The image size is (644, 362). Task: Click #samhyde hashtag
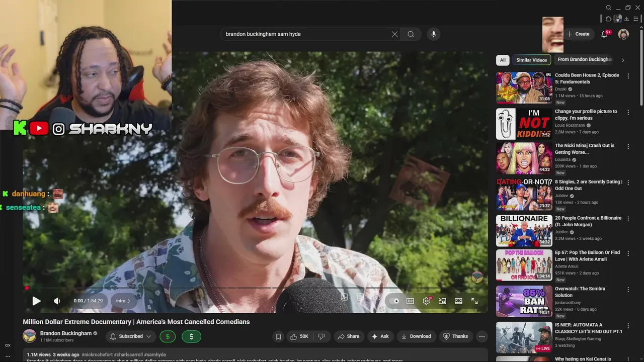155,354
